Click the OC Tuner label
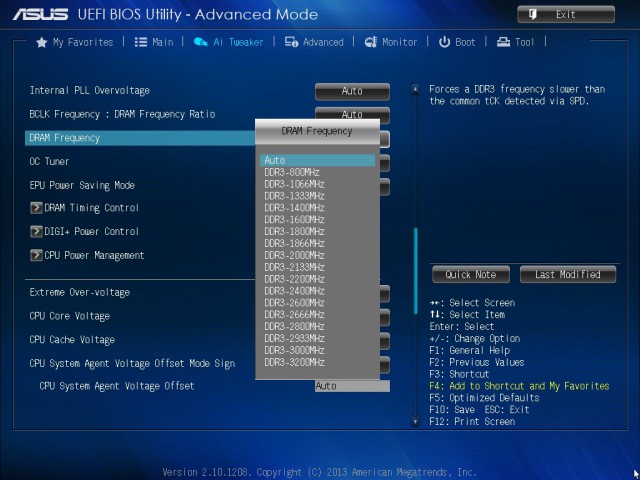 [x=49, y=162]
